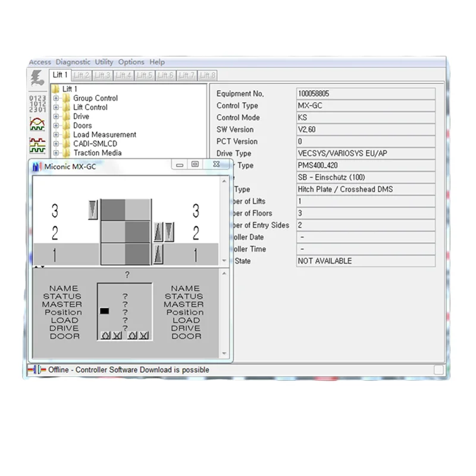This screenshot has width=476, height=476.
Task: Expand the CADI-SMLCD tree node
Action: [56, 143]
